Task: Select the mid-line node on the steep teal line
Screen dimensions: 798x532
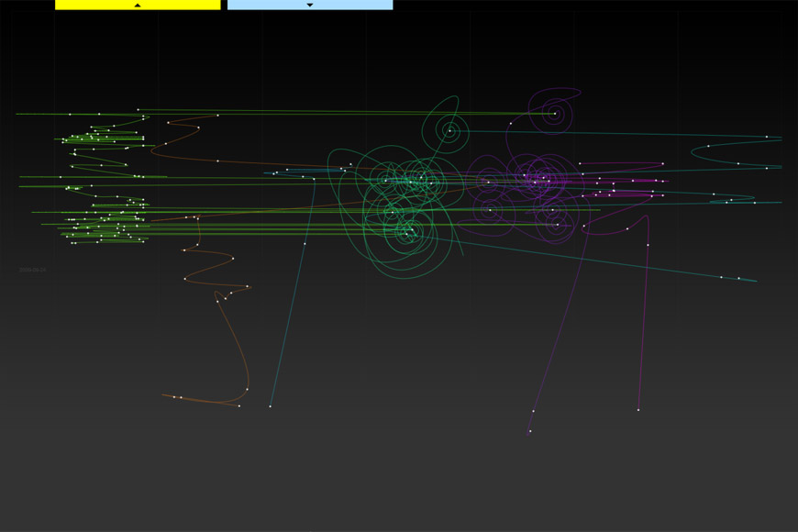Action: pos(305,244)
